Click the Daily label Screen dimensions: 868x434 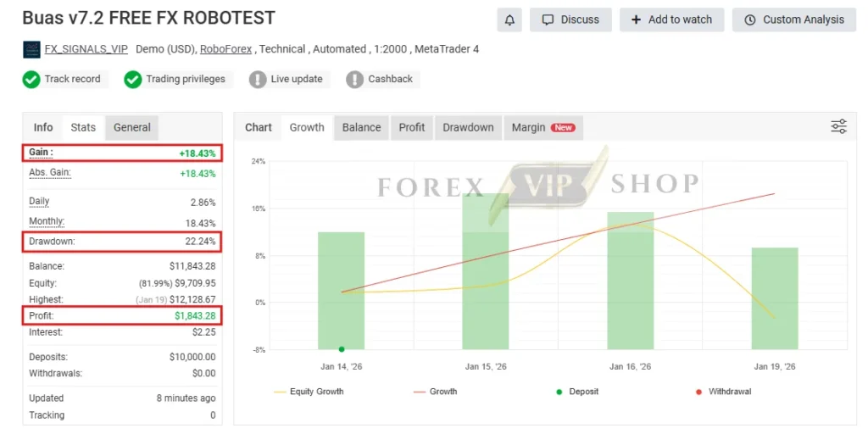(x=39, y=202)
